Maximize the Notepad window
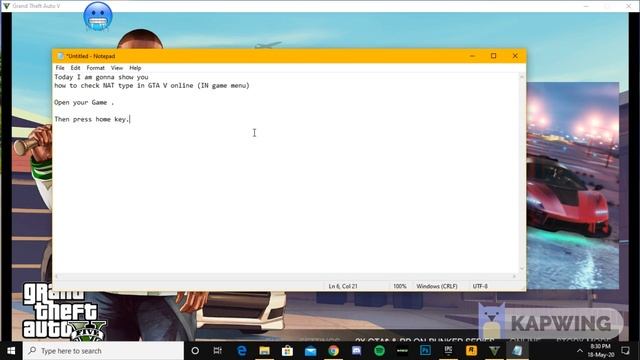Viewport: 640px width, 360px height. point(493,56)
